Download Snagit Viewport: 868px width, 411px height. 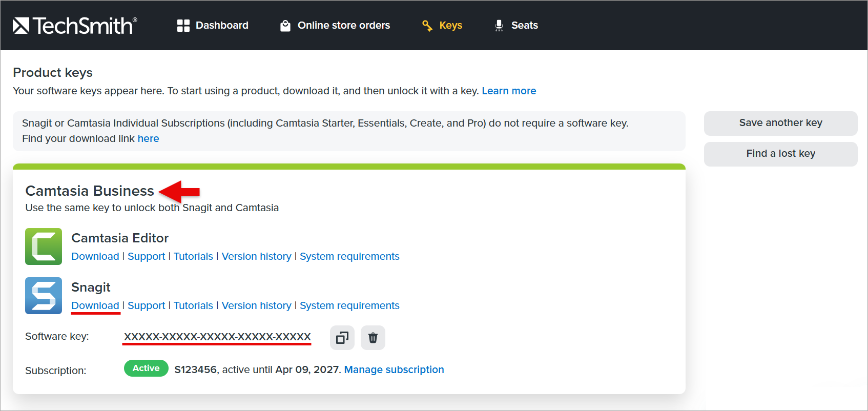pyautogui.click(x=95, y=305)
